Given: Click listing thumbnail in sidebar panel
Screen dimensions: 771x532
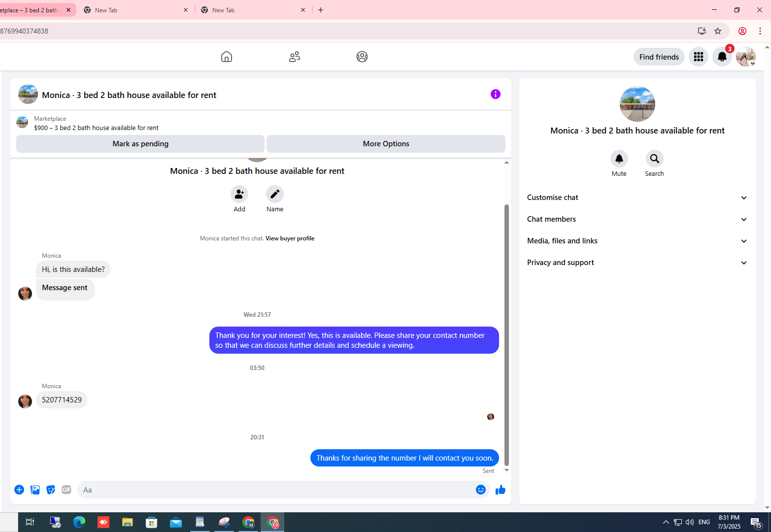Looking at the screenshot, I should point(637,104).
